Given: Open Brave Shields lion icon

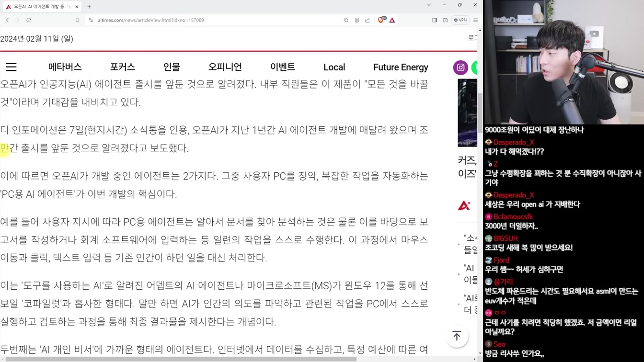Looking at the screenshot, I should [381, 20].
